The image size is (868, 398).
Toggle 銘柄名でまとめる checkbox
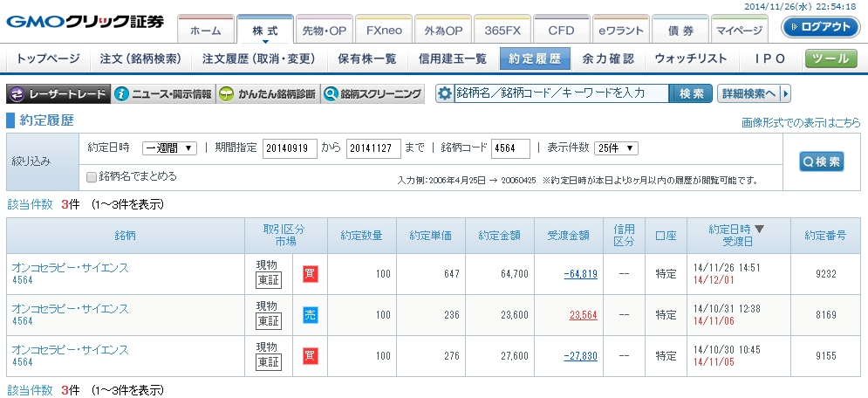(x=92, y=176)
